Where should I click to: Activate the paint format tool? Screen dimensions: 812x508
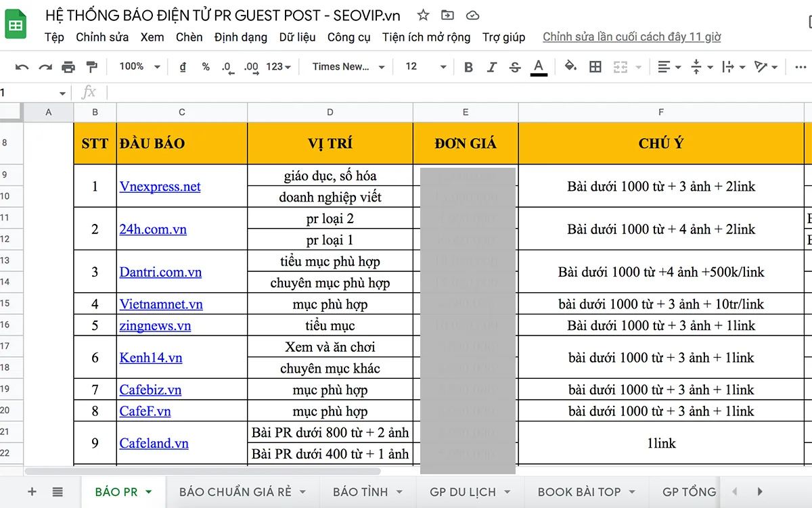[91, 67]
